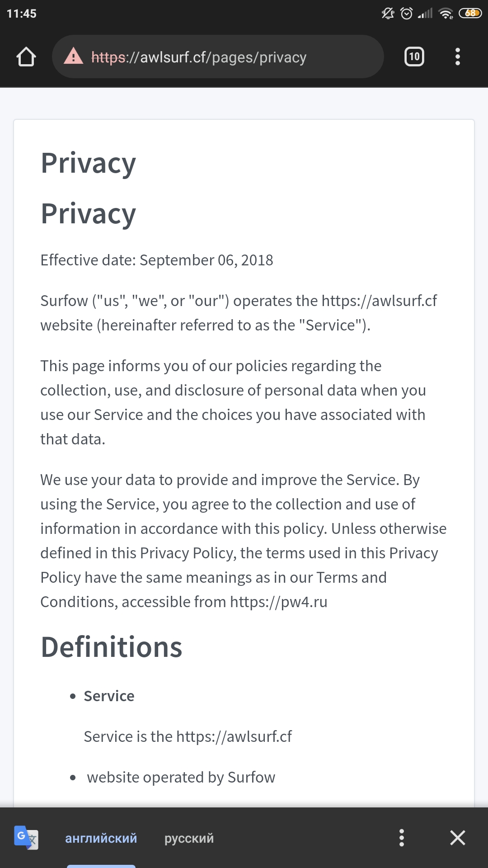This screenshot has width=488, height=868.
Task: Tap the alarm clock status icon
Action: point(407,14)
